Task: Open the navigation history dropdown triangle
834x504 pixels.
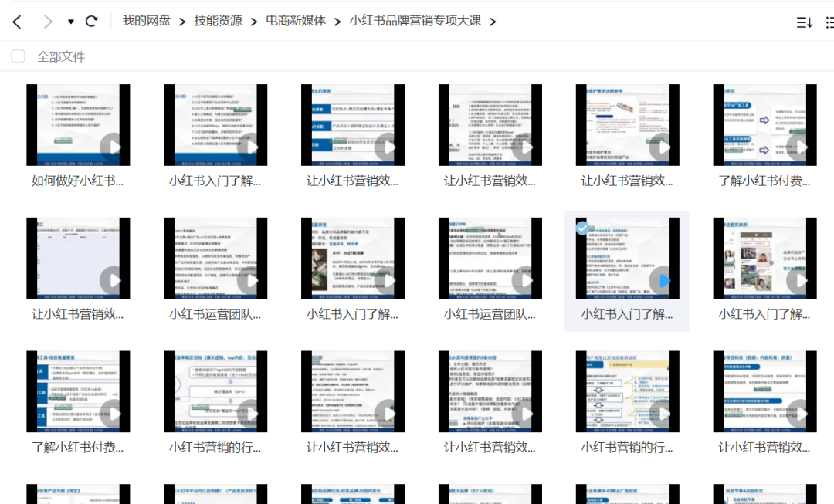Action: click(71, 22)
